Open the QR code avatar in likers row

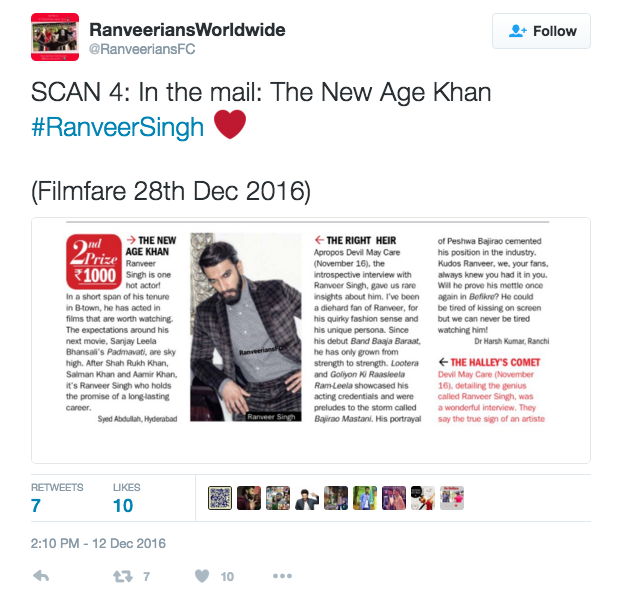pos(220,498)
